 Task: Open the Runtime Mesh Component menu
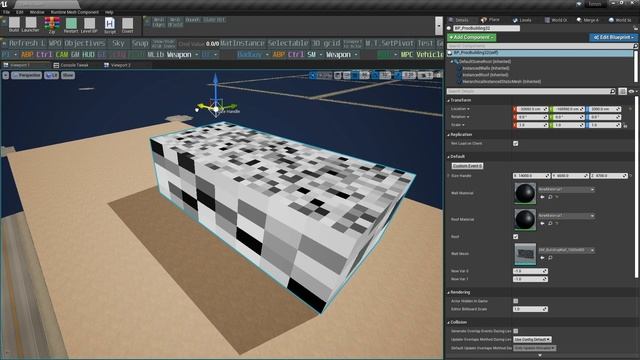point(75,12)
